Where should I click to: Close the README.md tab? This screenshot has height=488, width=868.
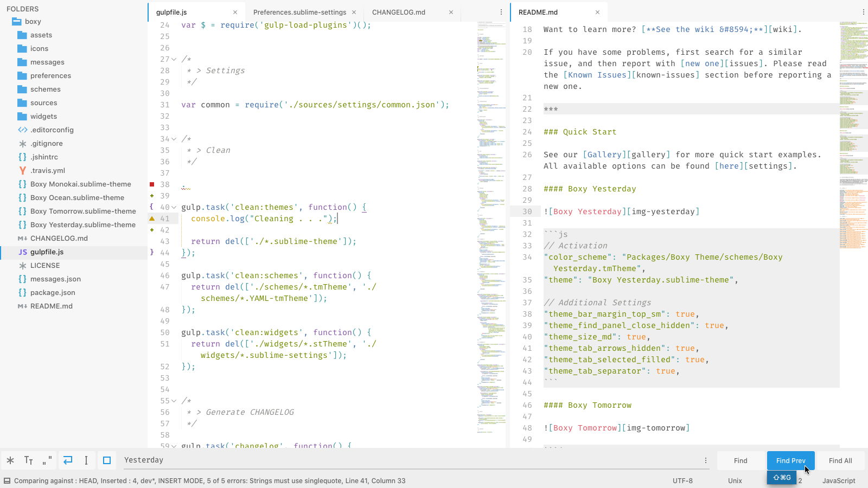point(597,12)
